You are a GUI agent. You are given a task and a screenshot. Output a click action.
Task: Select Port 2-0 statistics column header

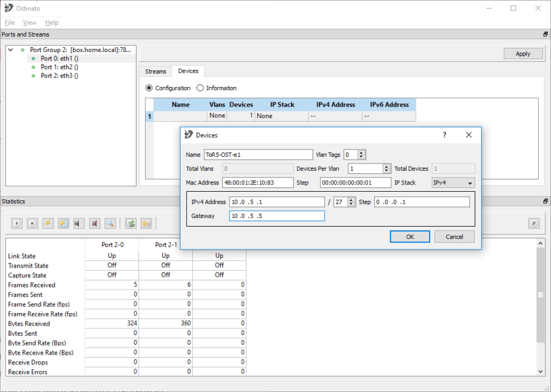(112, 244)
